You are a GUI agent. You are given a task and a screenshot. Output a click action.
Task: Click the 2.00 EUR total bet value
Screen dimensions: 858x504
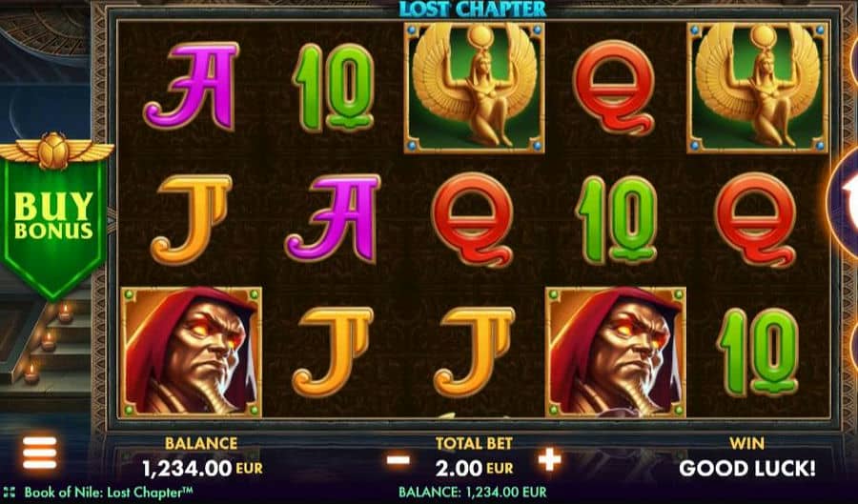(x=475, y=468)
